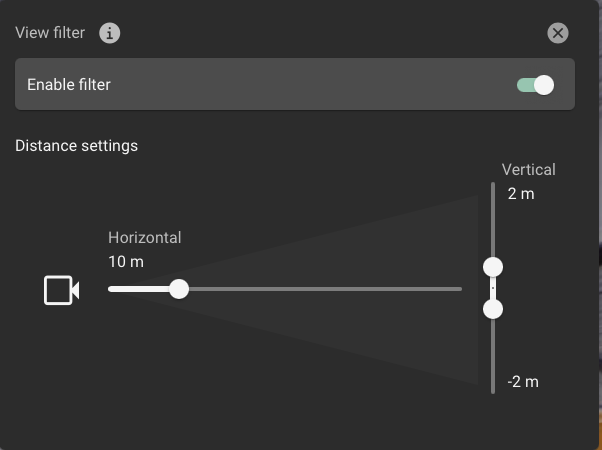The width and height of the screenshot is (602, 450).
Task: Click the unfilled part of the horizontal slider track
Action: 320,289
